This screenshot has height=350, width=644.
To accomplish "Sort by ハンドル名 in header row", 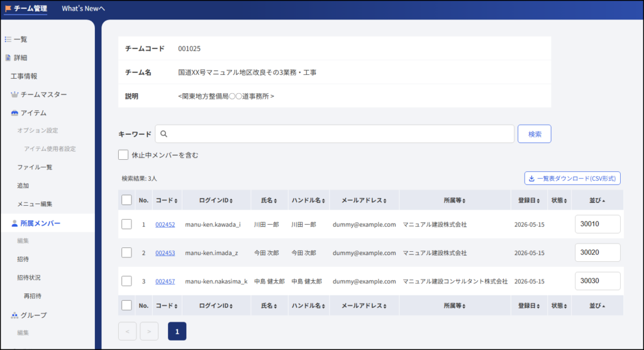I will point(308,200).
